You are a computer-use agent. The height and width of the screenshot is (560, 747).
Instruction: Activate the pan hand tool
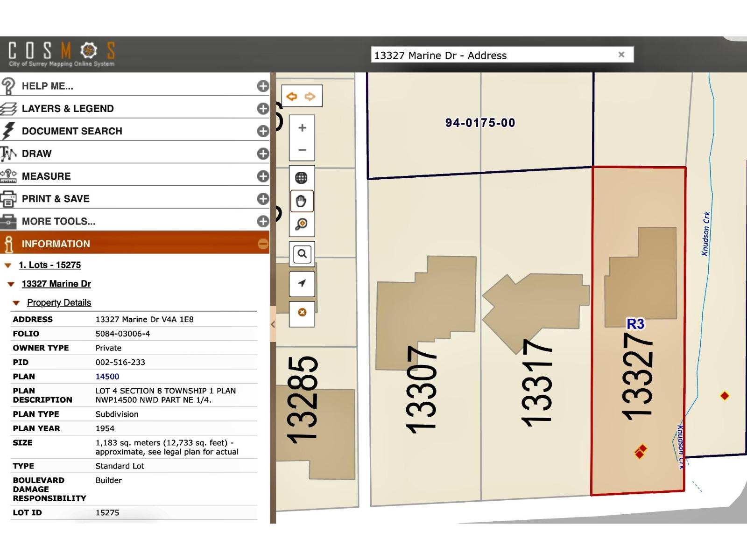point(302,201)
